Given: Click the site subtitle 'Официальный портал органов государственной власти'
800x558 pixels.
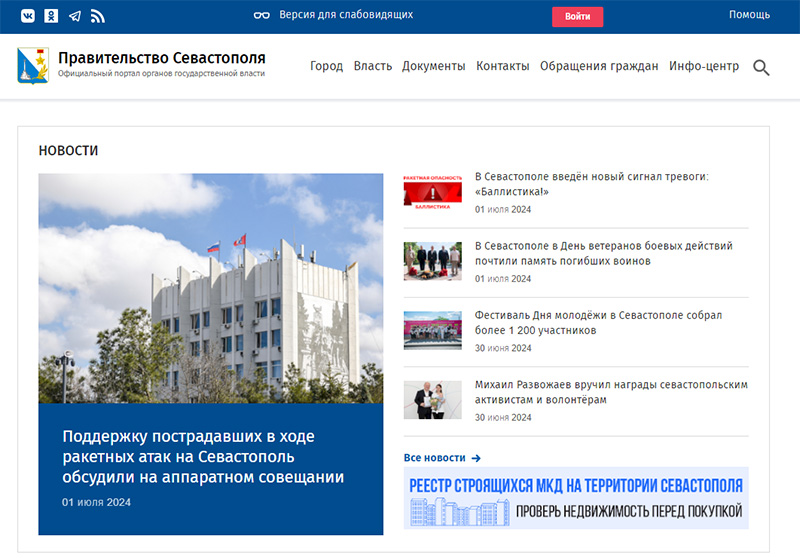Looking at the screenshot, I should (x=161, y=73).
